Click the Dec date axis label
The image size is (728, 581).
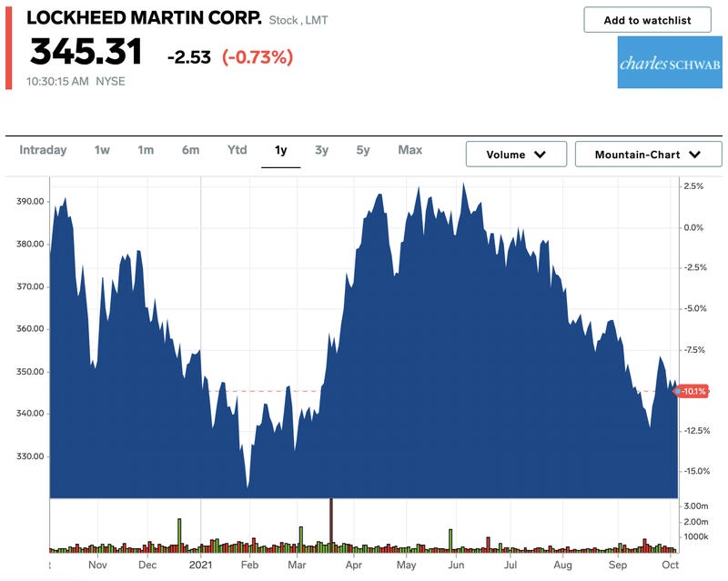(147, 565)
